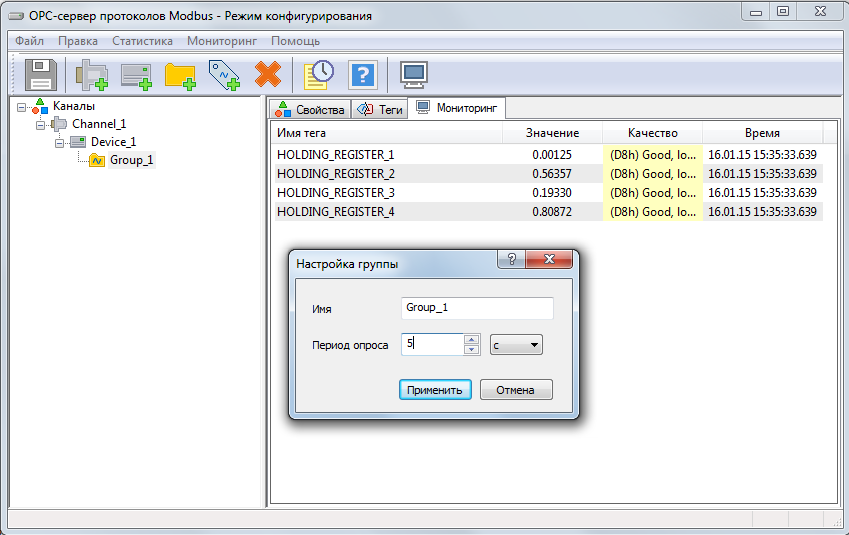849x535 pixels.
Task: Select Group_1 in the tree
Action: click(132, 160)
